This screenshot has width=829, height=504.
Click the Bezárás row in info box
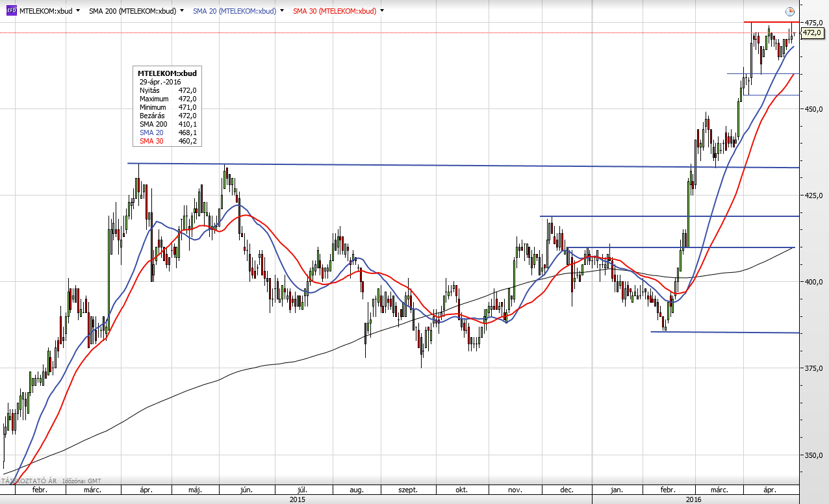[168, 116]
